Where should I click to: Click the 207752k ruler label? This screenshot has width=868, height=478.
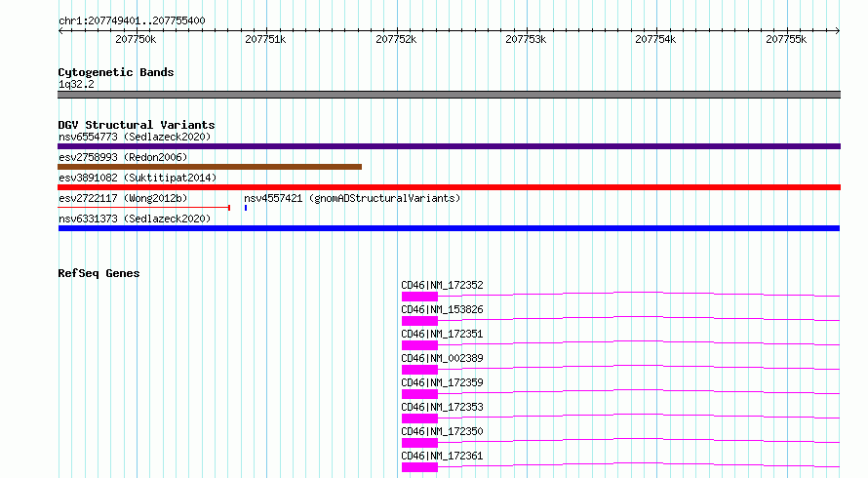coord(396,39)
